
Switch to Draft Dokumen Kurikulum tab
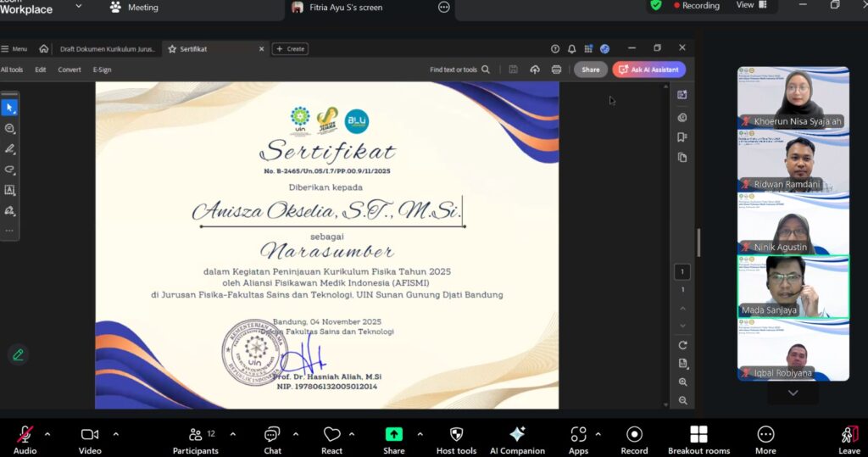107,49
